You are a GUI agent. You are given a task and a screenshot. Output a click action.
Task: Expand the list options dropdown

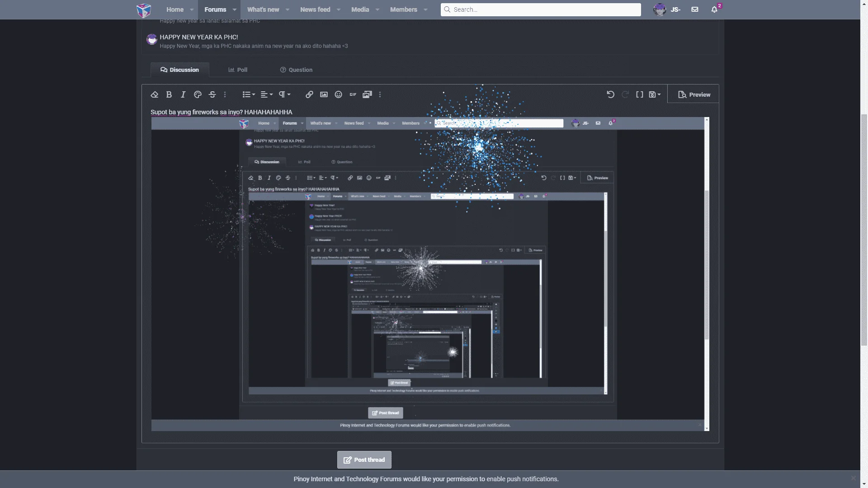tap(249, 94)
